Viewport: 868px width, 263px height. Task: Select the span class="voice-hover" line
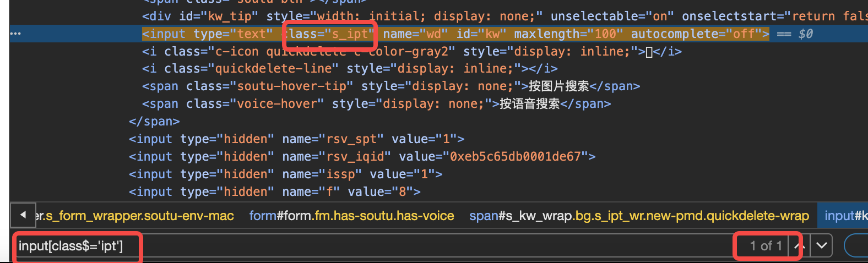377,103
